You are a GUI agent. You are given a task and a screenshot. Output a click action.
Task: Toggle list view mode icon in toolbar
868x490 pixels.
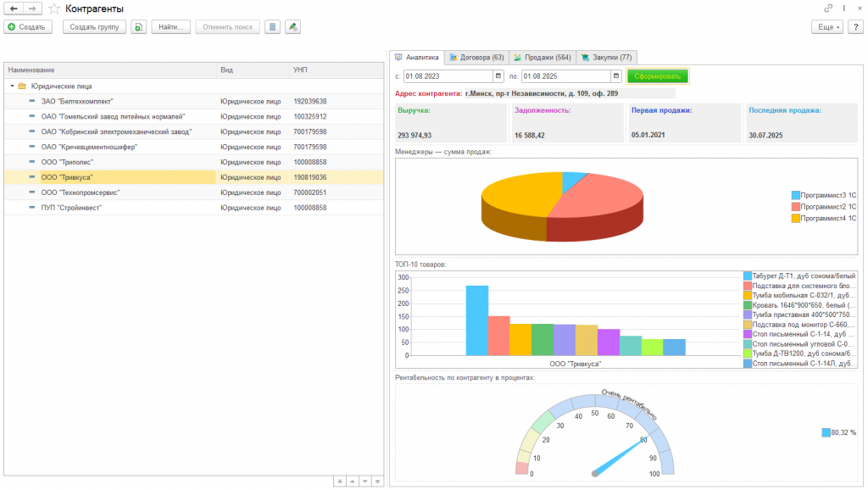coord(272,27)
